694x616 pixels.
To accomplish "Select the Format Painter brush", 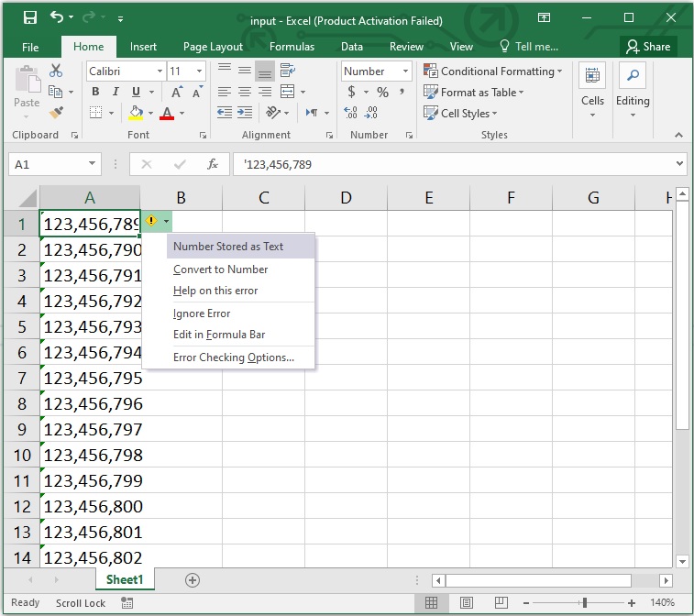I will (x=56, y=113).
